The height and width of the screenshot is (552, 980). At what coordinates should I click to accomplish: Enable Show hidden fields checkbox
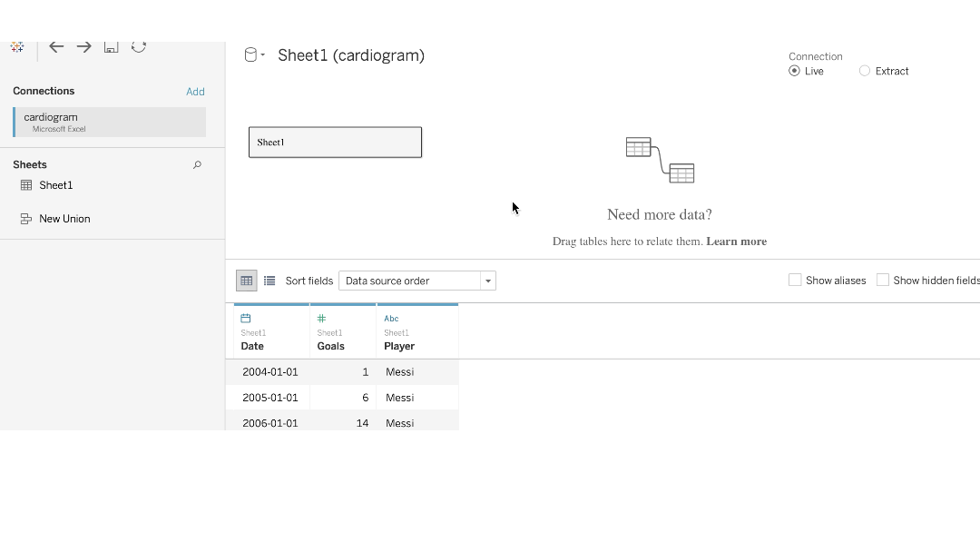point(883,280)
